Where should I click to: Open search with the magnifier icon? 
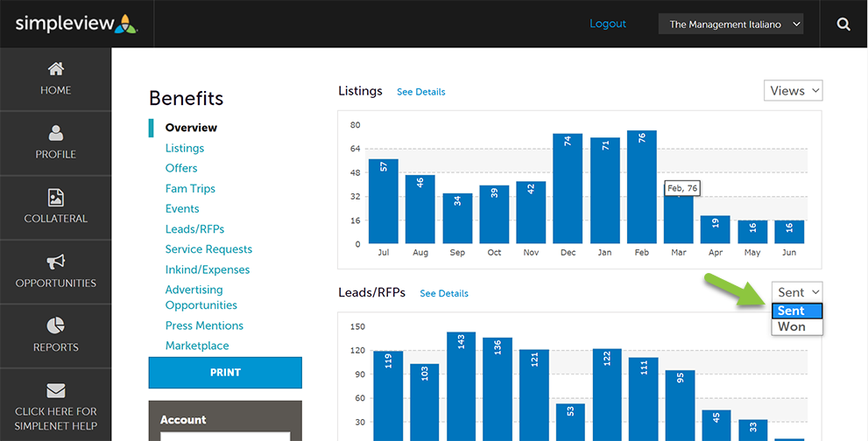pyautogui.click(x=843, y=24)
